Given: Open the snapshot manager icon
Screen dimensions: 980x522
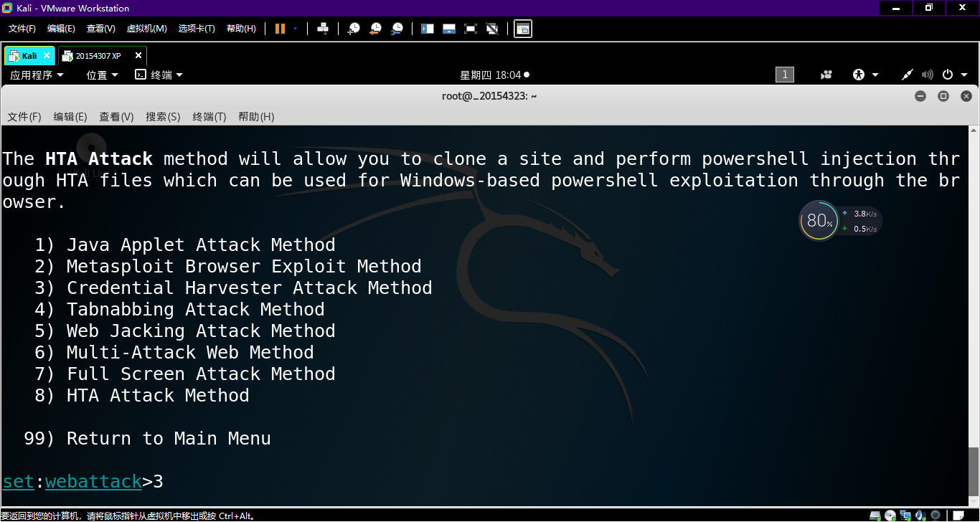Looking at the screenshot, I should [x=397, y=29].
